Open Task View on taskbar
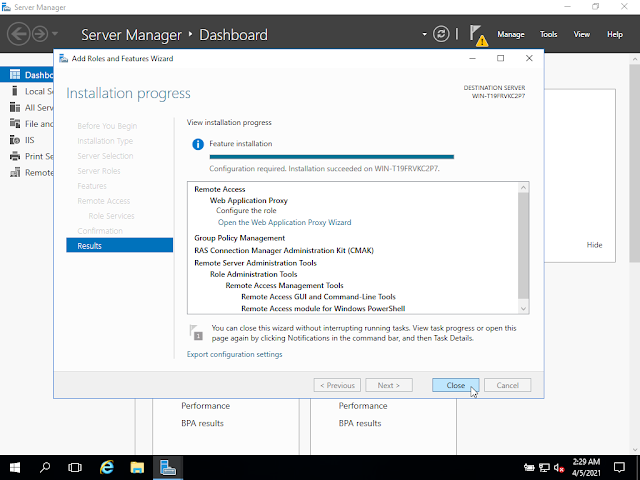Image resolution: width=640 pixels, height=480 pixels. (75, 467)
